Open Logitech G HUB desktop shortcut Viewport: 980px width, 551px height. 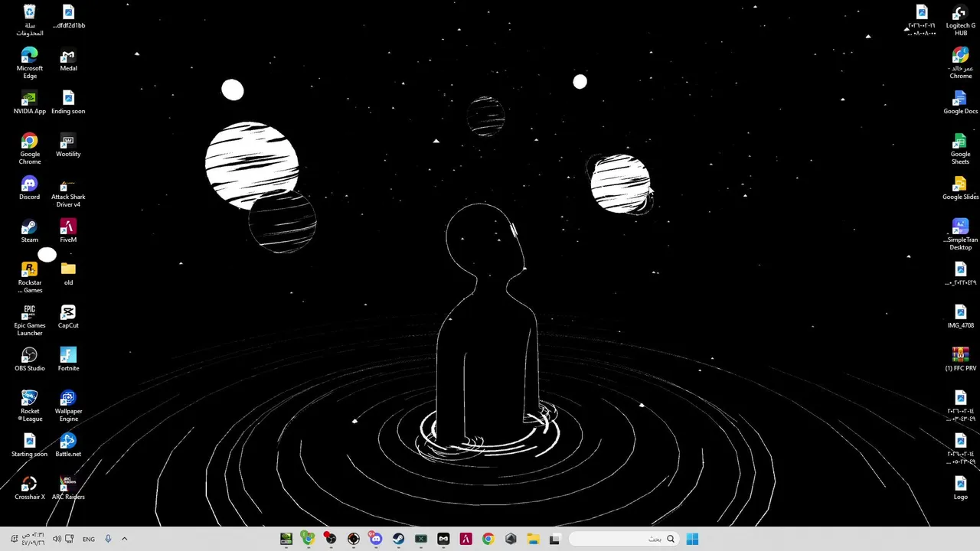click(960, 20)
